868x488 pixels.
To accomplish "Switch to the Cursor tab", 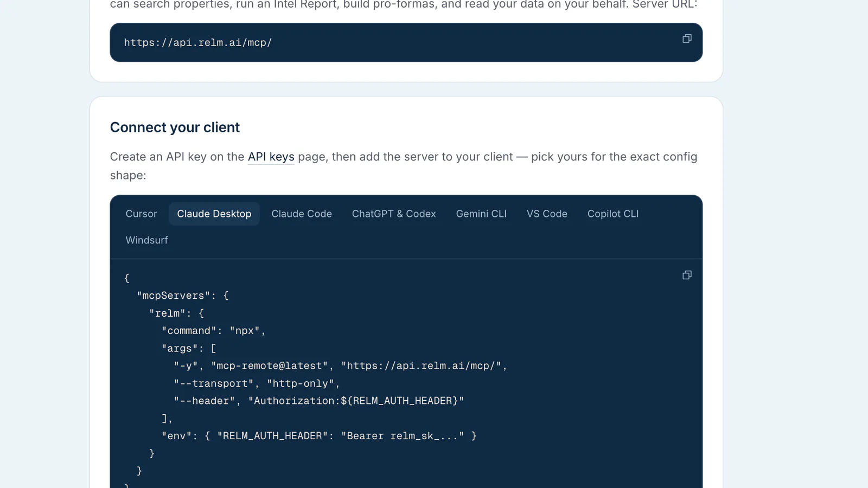I will pos(141,214).
